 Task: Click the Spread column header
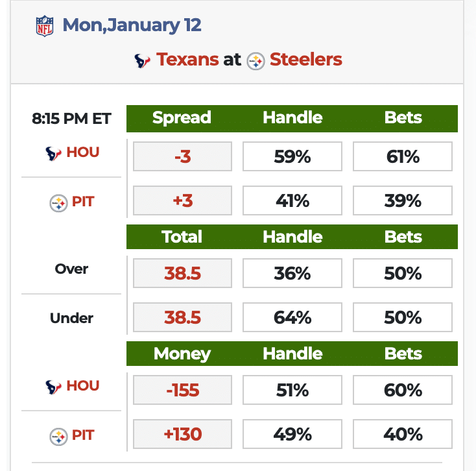pos(182,118)
